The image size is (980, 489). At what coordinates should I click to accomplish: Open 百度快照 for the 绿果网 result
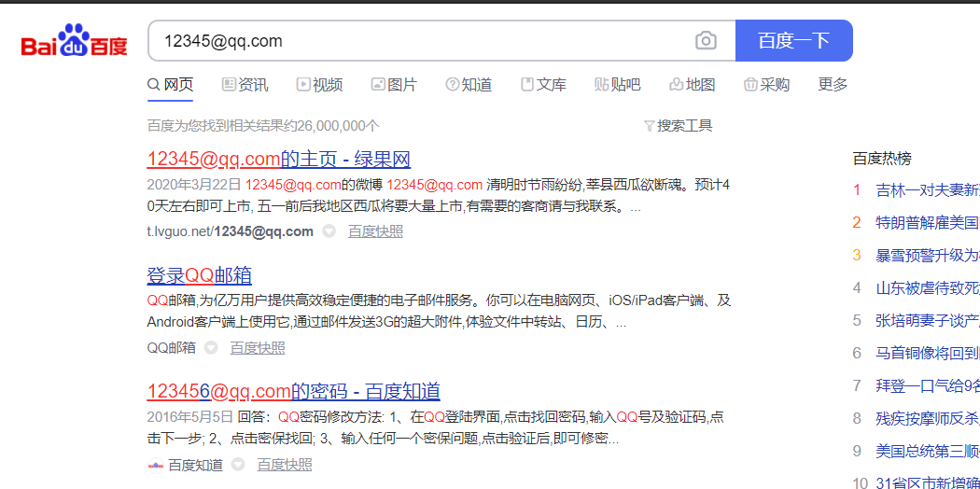(375, 231)
